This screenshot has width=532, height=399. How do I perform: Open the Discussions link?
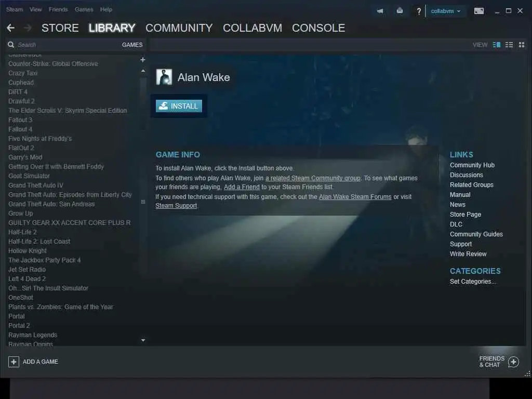(466, 175)
